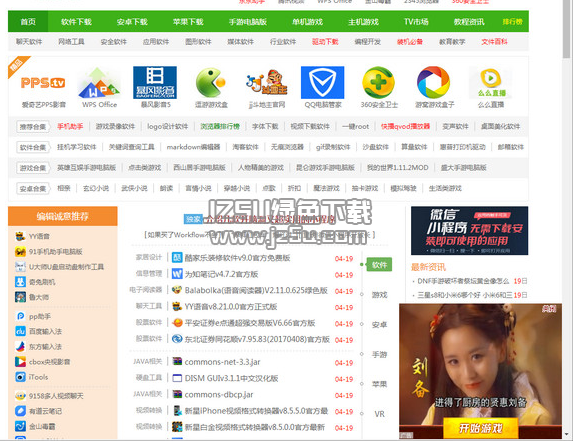The image size is (577, 444).
Task: Open DISM GUIv3.1.1中文汉化版 link
Action: 231,378
